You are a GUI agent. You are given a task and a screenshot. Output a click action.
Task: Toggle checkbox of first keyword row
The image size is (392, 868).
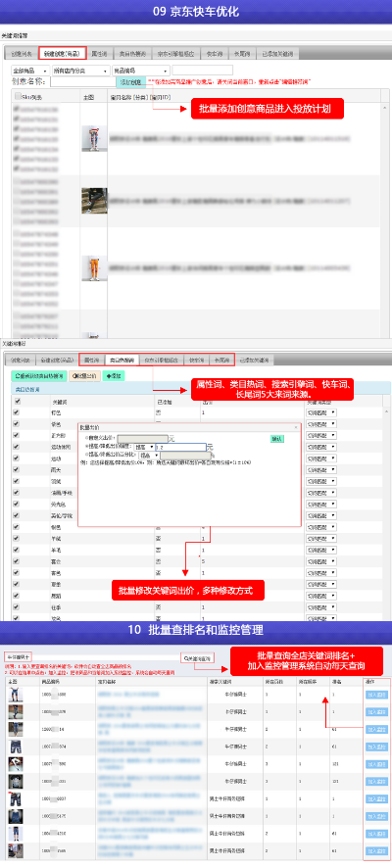[17, 412]
